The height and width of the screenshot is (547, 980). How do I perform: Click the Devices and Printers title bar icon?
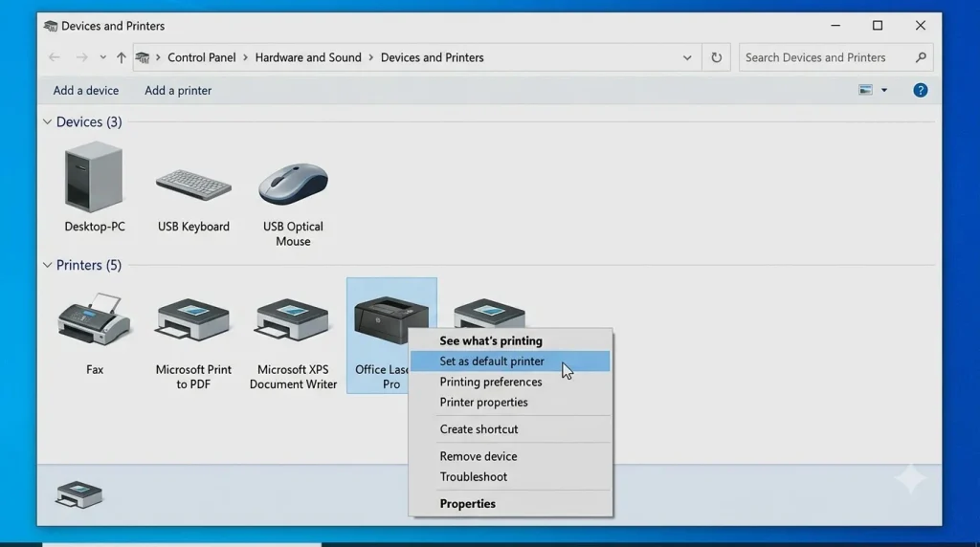pyautogui.click(x=51, y=26)
